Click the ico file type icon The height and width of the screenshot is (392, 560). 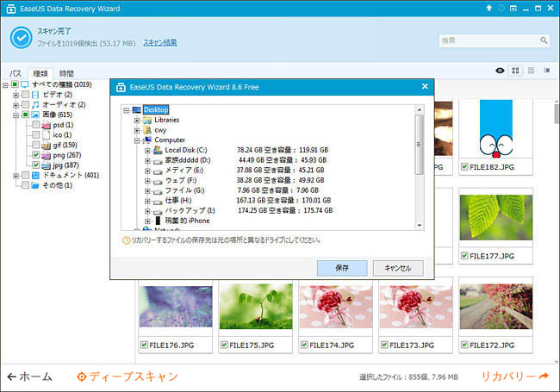click(x=46, y=135)
